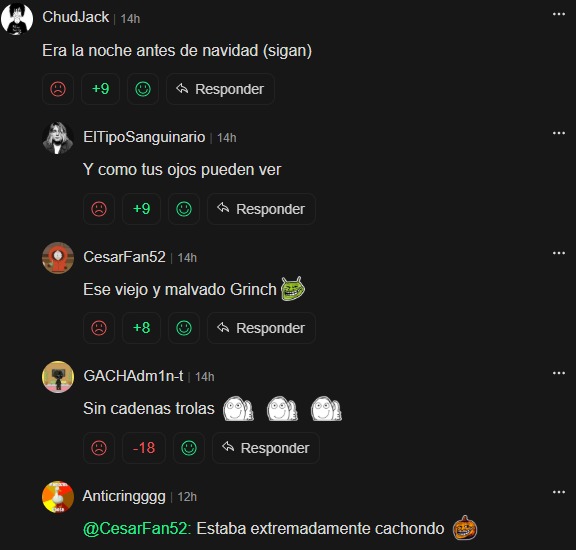This screenshot has height=550, width=576.
Task: Click the sad face under GACHAdm1n-t's comment
Action: point(99,448)
